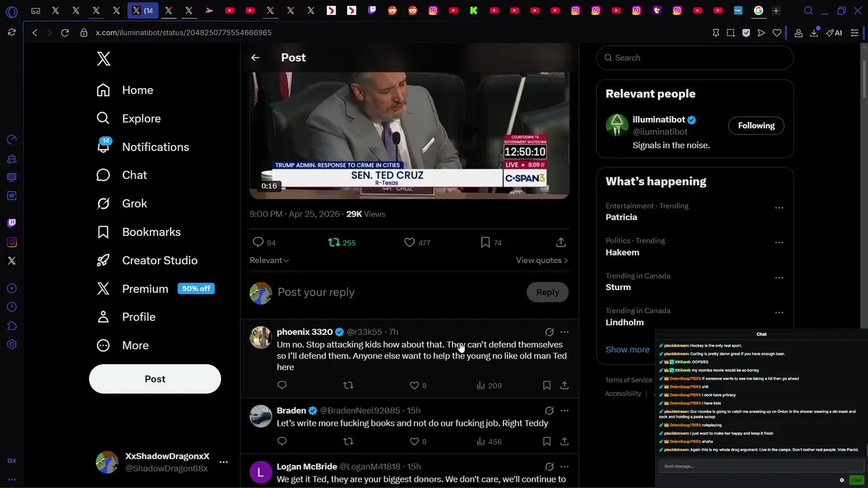The width and height of the screenshot is (868, 488).
Task: Expand the More menu
Action: [122, 345]
